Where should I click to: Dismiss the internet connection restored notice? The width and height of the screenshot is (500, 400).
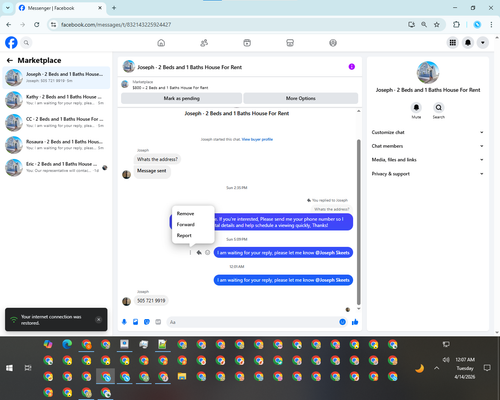(x=99, y=319)
